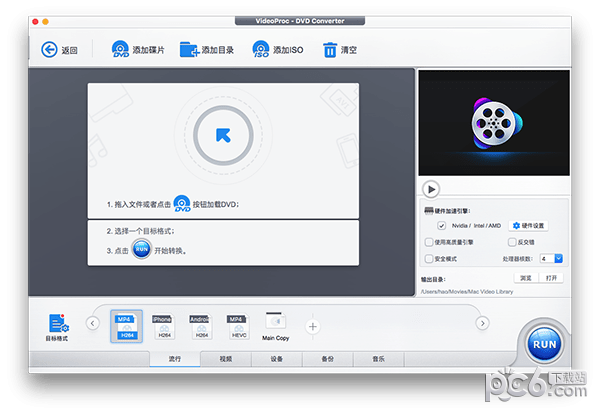
Task: Switch to the 备份 tab
Action: click(328, 359)
